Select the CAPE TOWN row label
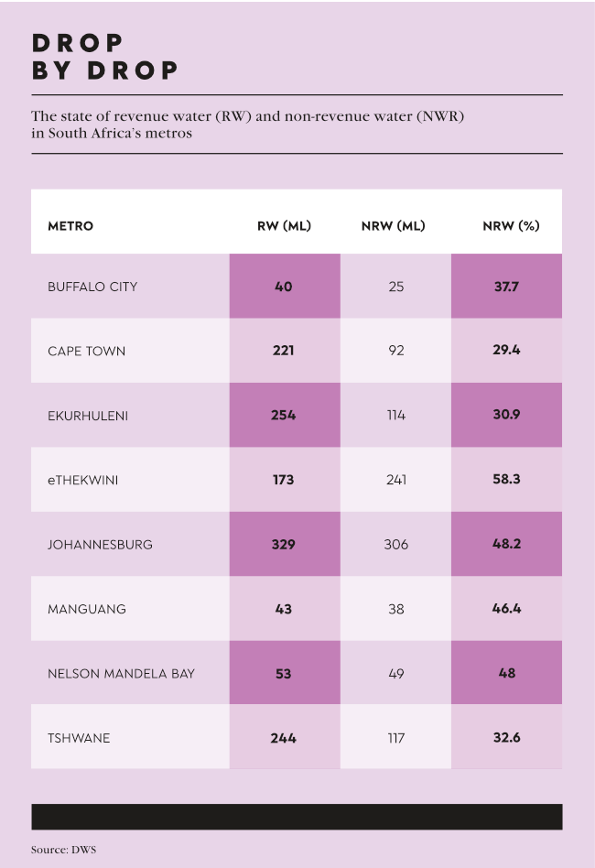 tap(86, 352)
